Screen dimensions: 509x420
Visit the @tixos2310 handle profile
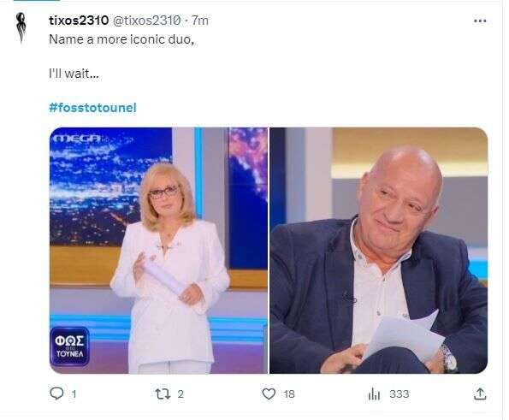(x=146, y=21)
